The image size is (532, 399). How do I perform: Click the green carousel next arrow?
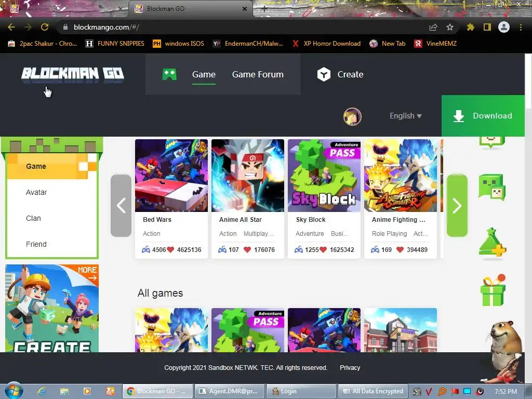coord(457,205)
